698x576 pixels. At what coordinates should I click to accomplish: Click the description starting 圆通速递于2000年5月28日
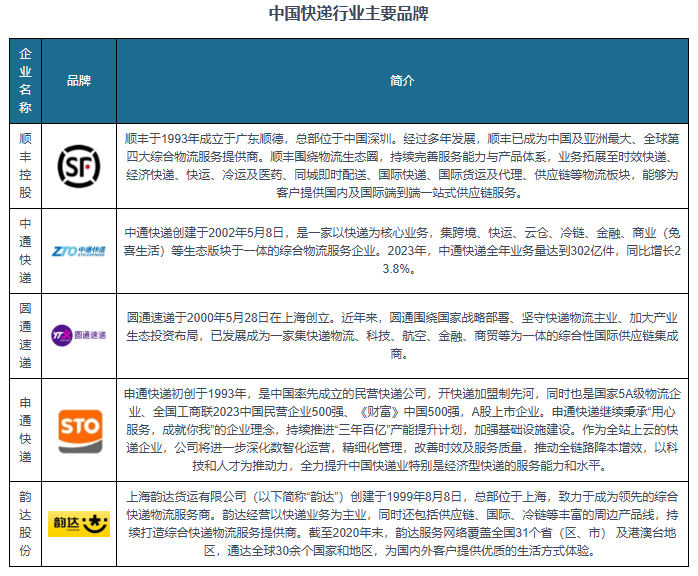[x=402, y=336]
